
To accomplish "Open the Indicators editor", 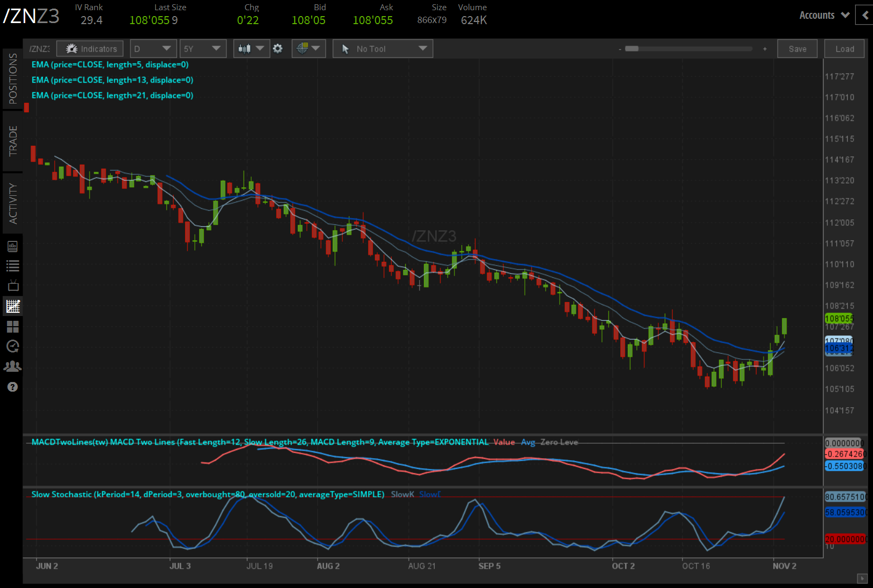I will click(x=90, y=48).
